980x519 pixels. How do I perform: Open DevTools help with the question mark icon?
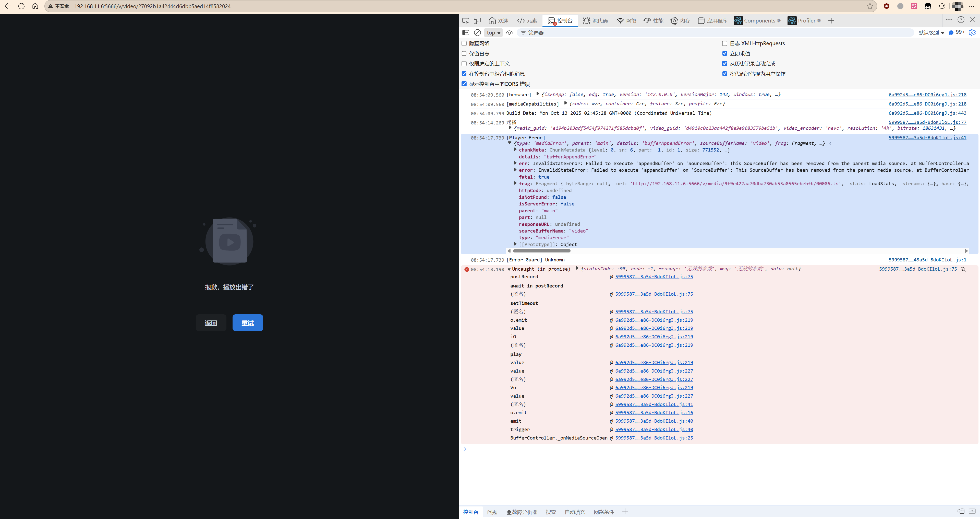[961, 19]
